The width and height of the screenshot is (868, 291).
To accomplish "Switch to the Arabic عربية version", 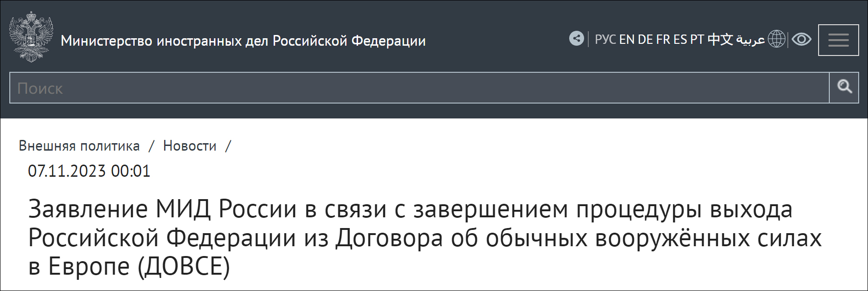I will (751, 40).
